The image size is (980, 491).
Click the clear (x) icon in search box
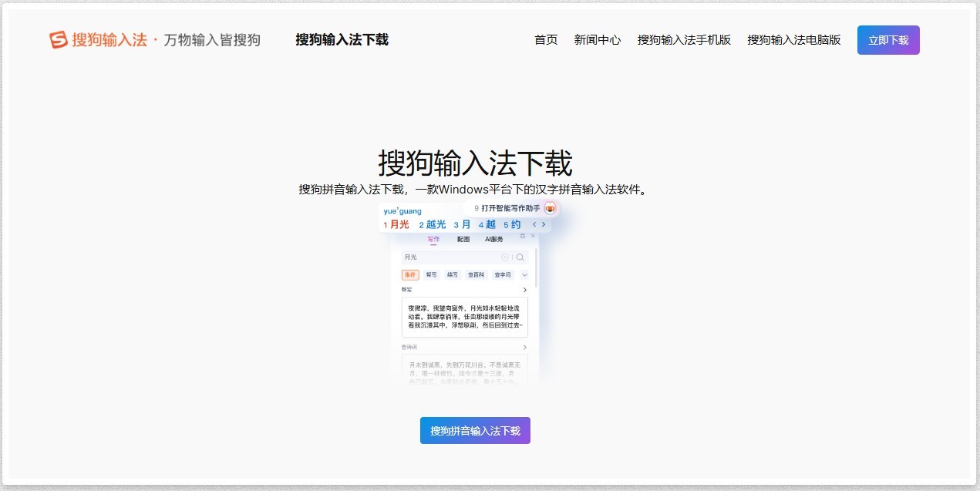505,257
